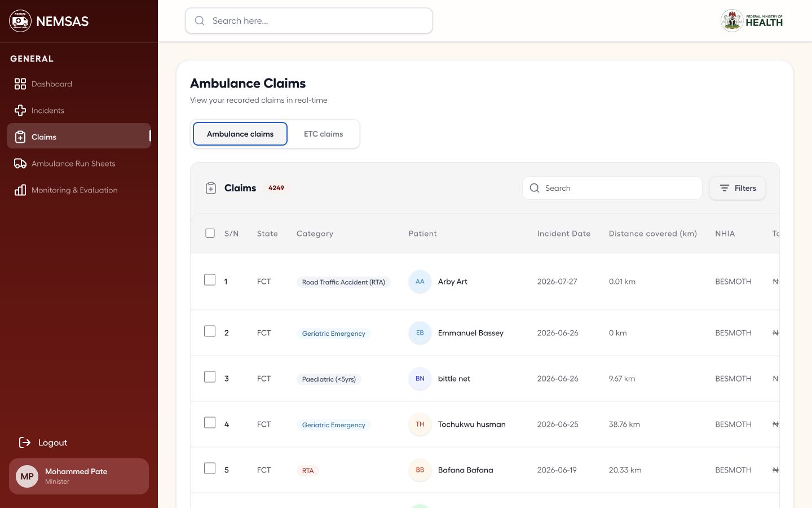Viewport: 812px width, 508px height.
Task: Focus the top Search here field
Action: 309,21
